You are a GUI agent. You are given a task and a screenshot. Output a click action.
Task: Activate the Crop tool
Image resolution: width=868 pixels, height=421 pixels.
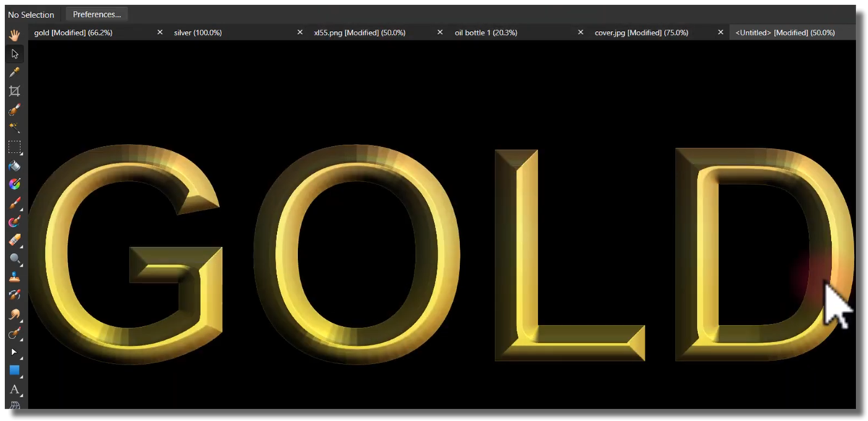14,91
